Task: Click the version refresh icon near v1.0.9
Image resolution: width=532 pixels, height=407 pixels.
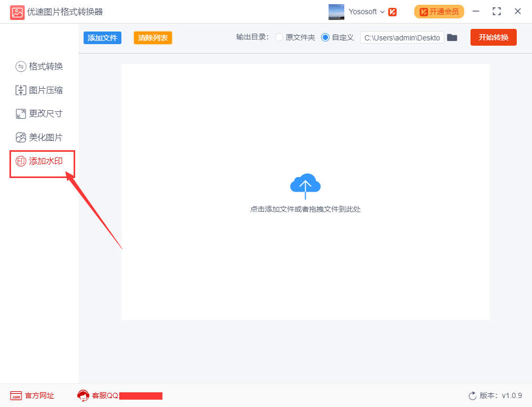Action: 473,395
